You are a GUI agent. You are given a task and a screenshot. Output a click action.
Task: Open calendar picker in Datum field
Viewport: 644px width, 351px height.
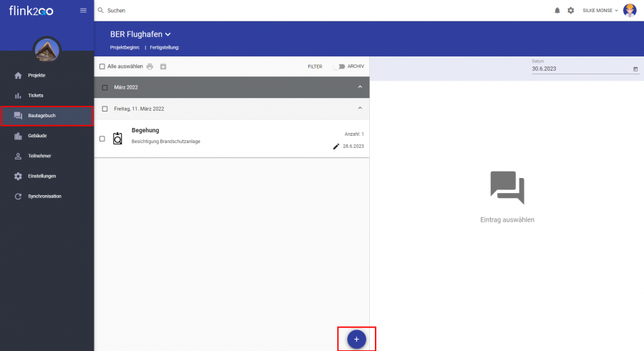(x=635, y=69)
